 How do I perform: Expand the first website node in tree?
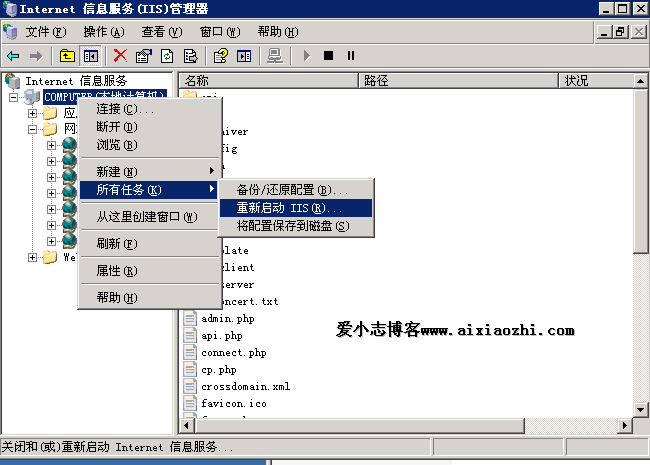click(x=51, y=145)
